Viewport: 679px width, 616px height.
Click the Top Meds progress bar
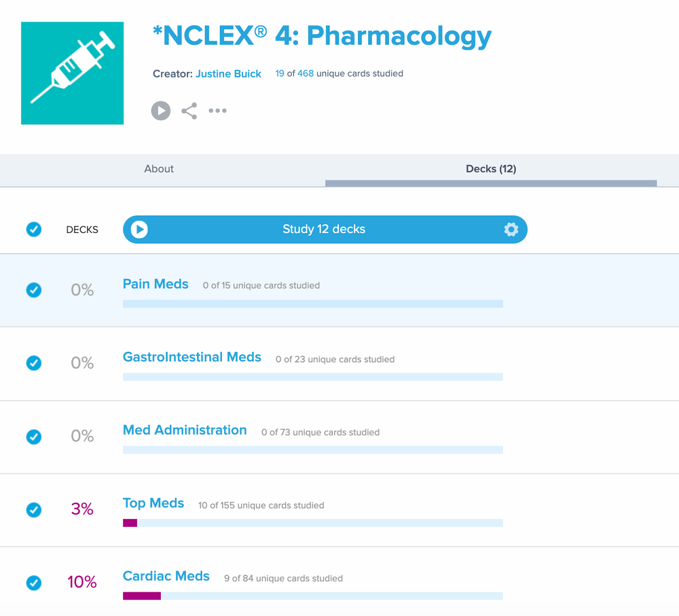pyautogui.click(x=312, y=522)
